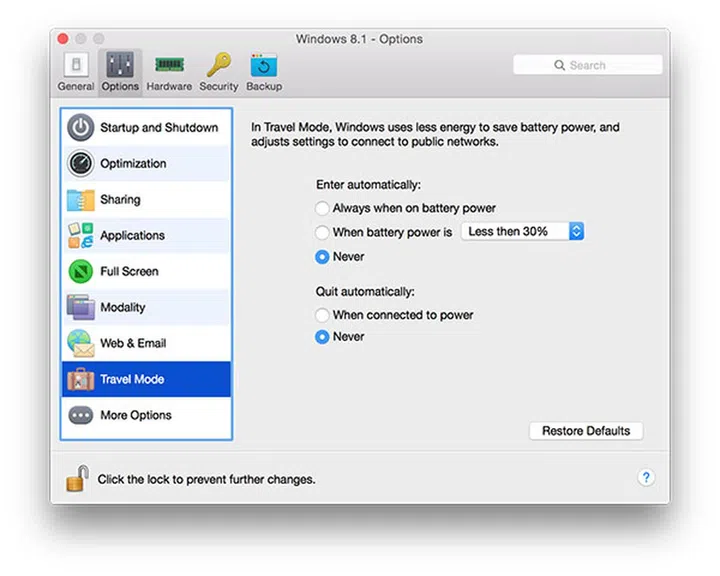Select When connected to power option
Viewport: 720px width, 576px height.
(322, 315)
